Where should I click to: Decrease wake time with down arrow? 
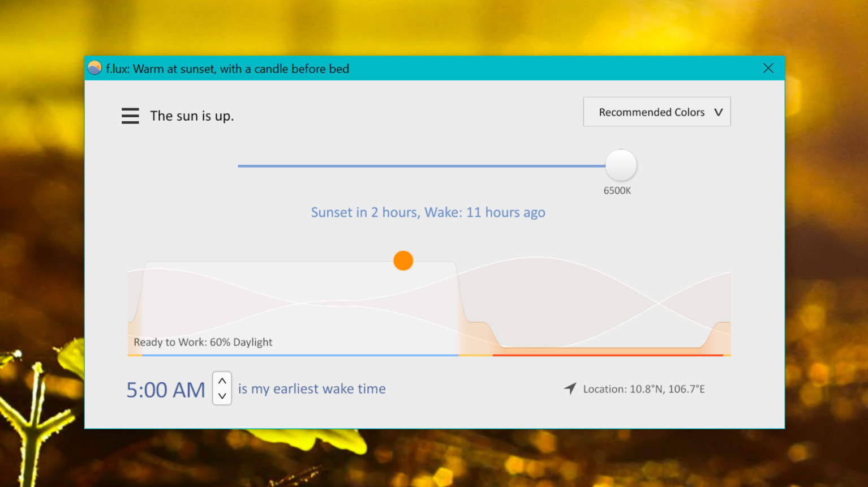pyautogui.click(x=222, y=396)
